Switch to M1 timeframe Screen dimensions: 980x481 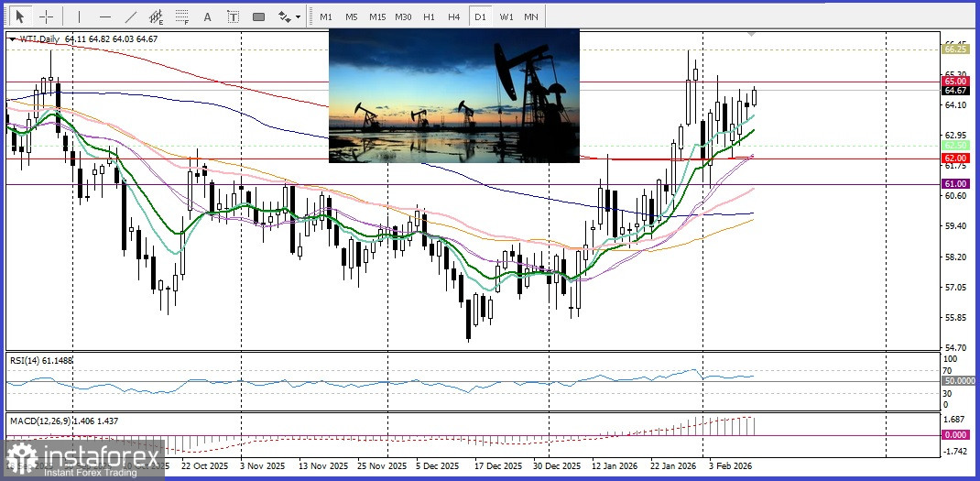[x=326, y=16]
